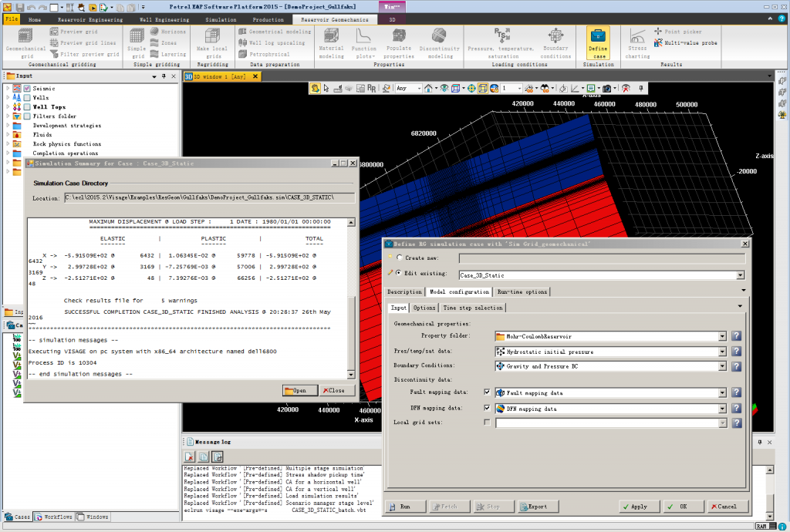
Task: Click the home view icon in 3D toolbar
Action: pyautogui.click(x=428, y=88)
